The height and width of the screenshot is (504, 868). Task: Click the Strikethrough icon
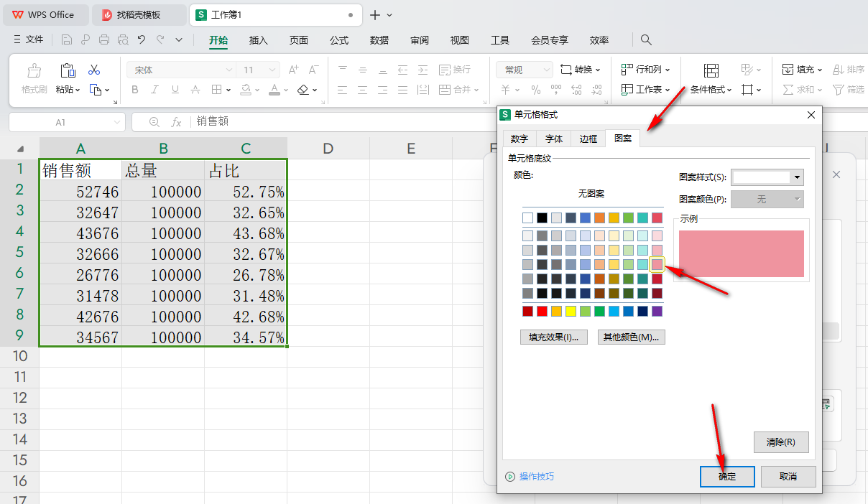[195, 90]
